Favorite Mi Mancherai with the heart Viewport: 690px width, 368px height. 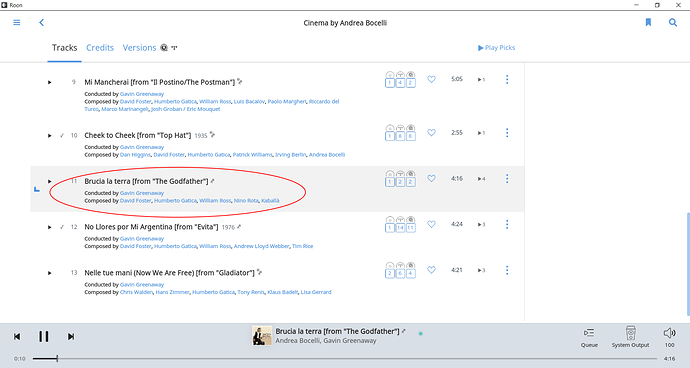(x=431, y=79)
